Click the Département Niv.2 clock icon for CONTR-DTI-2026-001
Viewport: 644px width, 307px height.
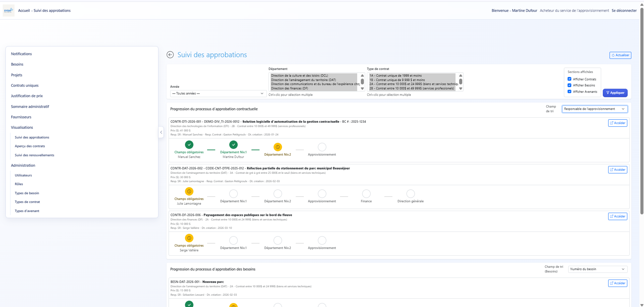278,147
